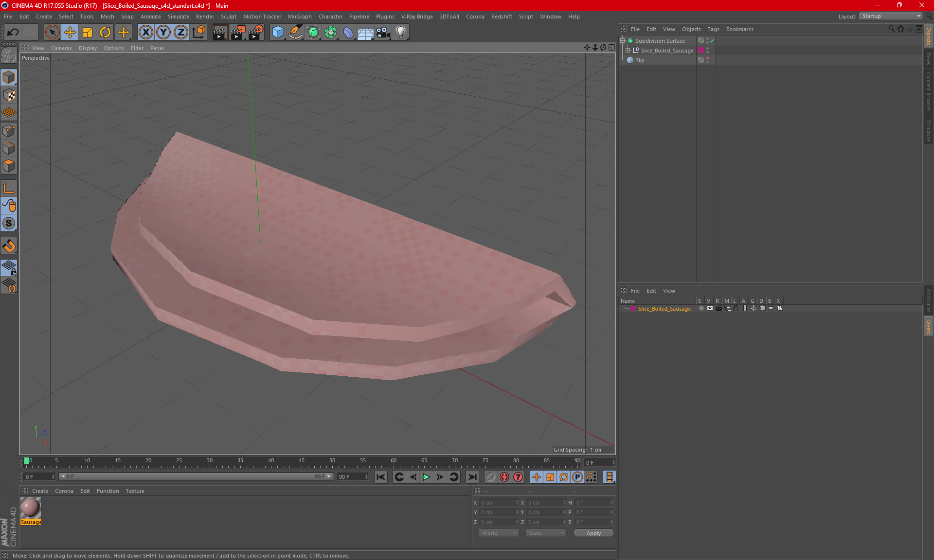The height and width of the screenshot is (560, 934).
Task: Click Slice_Boiled_Sausage magenta layer swatch
Action: (x=701, y=50)
